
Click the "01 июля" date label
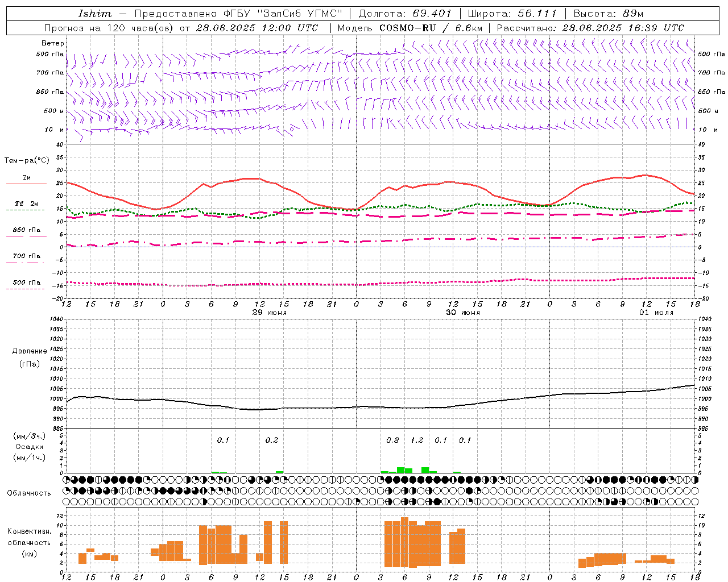click(x=656, y=313)
